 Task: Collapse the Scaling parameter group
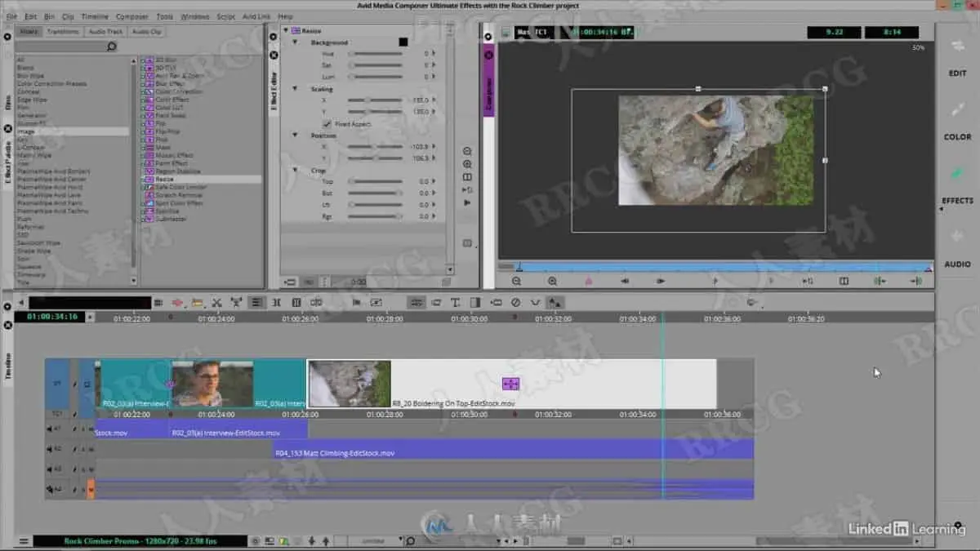(295, 89)
